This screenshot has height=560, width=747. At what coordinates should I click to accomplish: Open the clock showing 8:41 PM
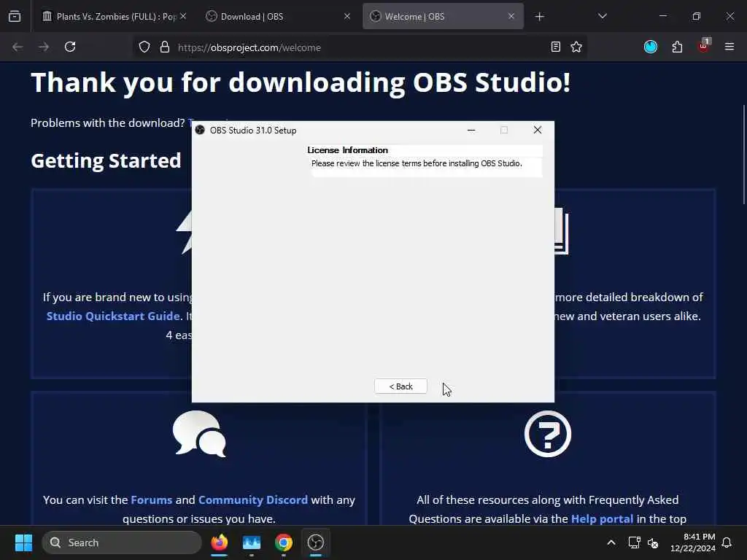(x=693, y=542)
